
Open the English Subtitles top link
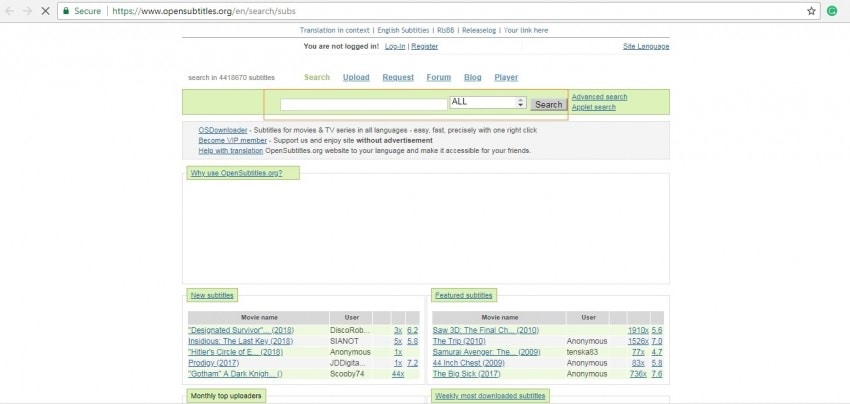pyautogui.click(x=403, y=30)
